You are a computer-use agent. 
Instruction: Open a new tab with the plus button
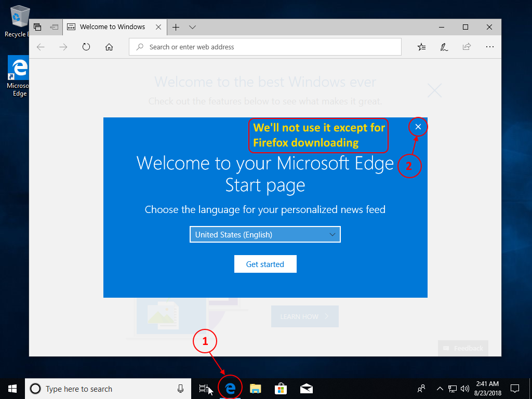[x=176, y=27]
